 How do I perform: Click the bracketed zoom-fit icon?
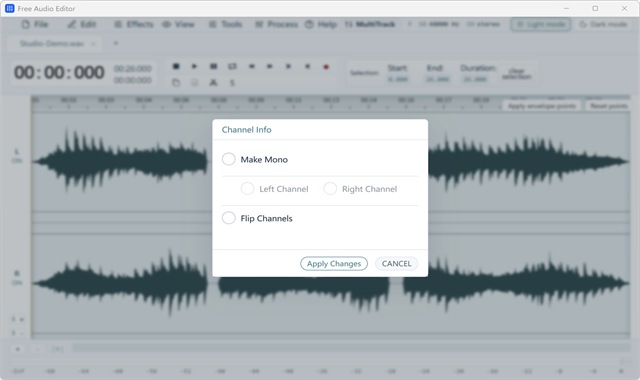click(x=57, y=349)
